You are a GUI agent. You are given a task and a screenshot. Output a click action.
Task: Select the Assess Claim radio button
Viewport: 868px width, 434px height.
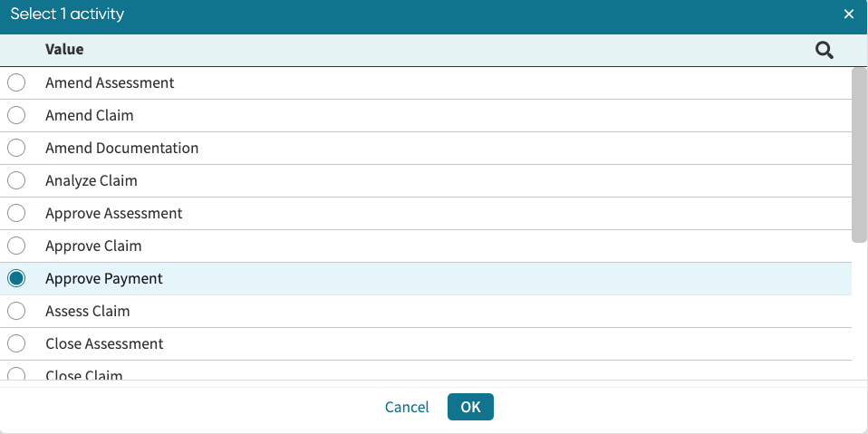pyautogui.click(x=16, y=312)
